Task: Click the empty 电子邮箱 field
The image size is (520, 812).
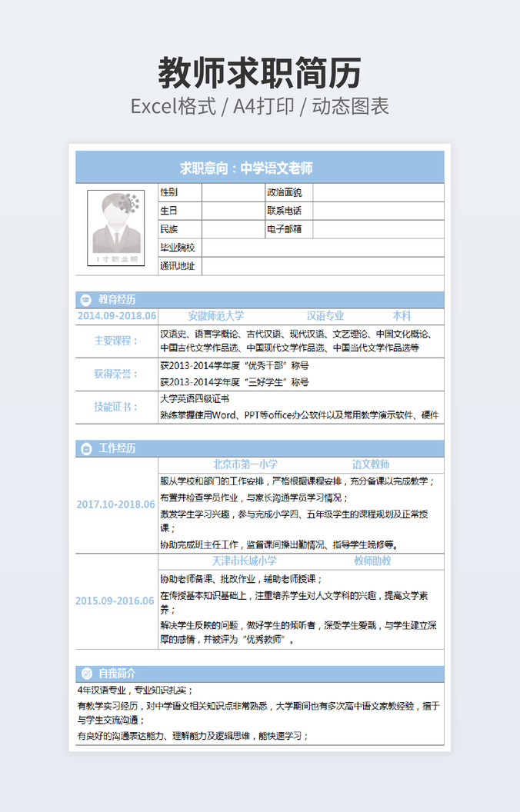Action: pyautogui.click(x=378, y=229)
